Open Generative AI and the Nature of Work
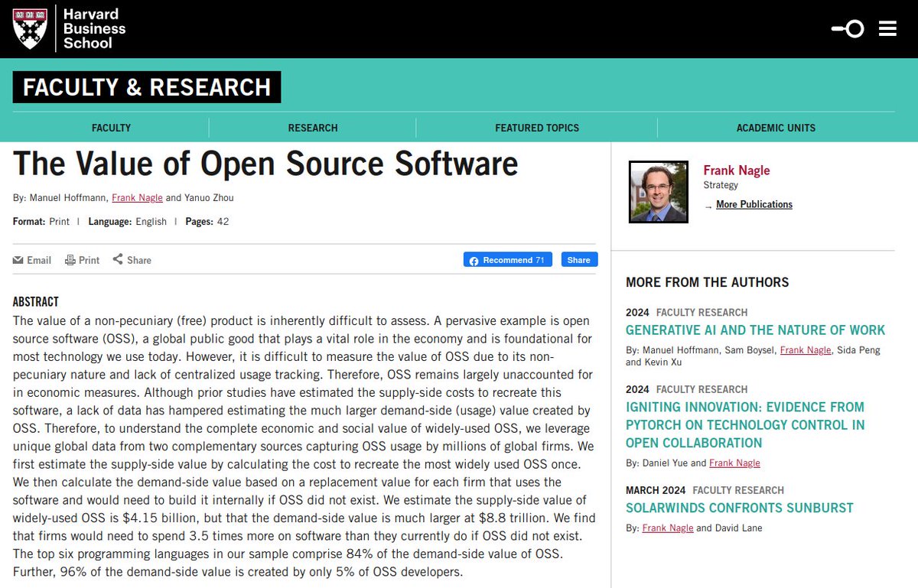The image size is (918, 588). tap(755, 330)
